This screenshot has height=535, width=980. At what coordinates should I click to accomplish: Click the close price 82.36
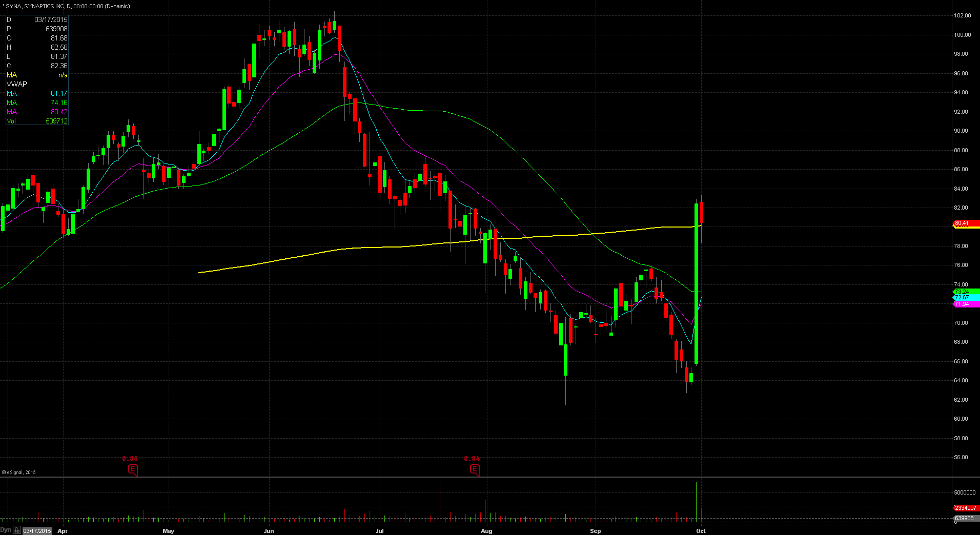pos(59,66)
